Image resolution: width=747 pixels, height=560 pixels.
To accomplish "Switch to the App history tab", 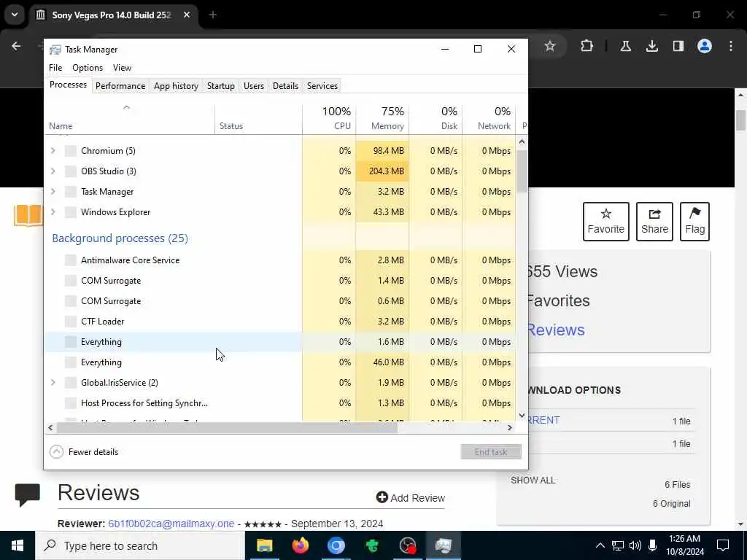I will pyautogui.click(x=176, y=86).
